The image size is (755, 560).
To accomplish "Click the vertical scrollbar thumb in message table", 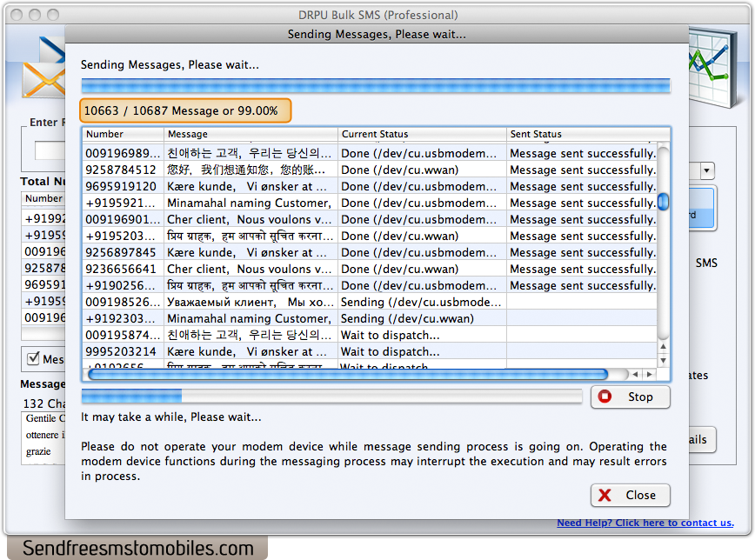I will pos(663,202).
